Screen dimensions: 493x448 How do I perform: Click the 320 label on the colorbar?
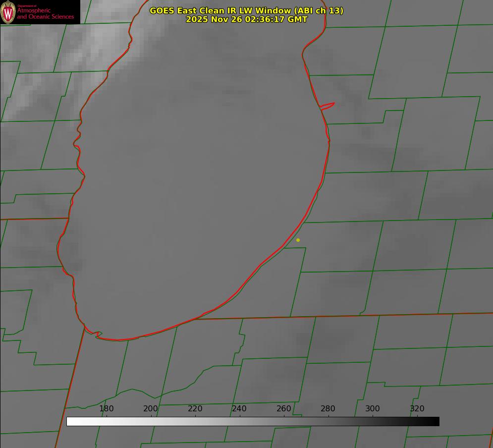coord(417,408)
